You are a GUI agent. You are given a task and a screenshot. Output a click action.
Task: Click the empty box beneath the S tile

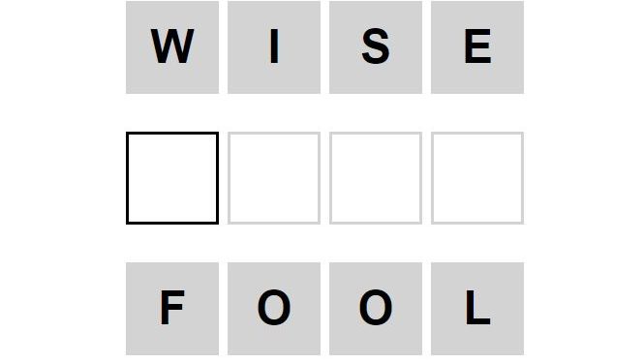(x=376, y=178)
